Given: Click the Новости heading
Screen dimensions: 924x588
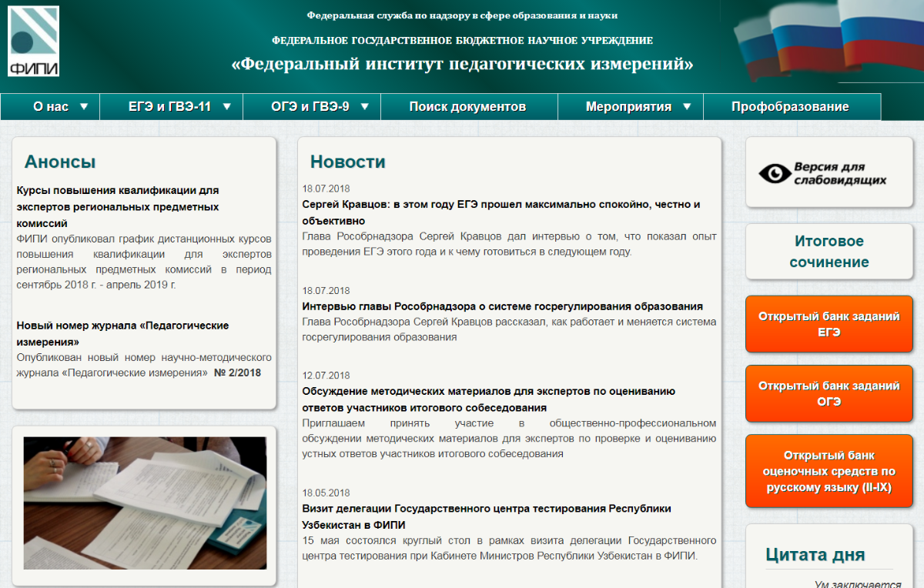Looking at the screenshot, I should click(x=347, y=162).
